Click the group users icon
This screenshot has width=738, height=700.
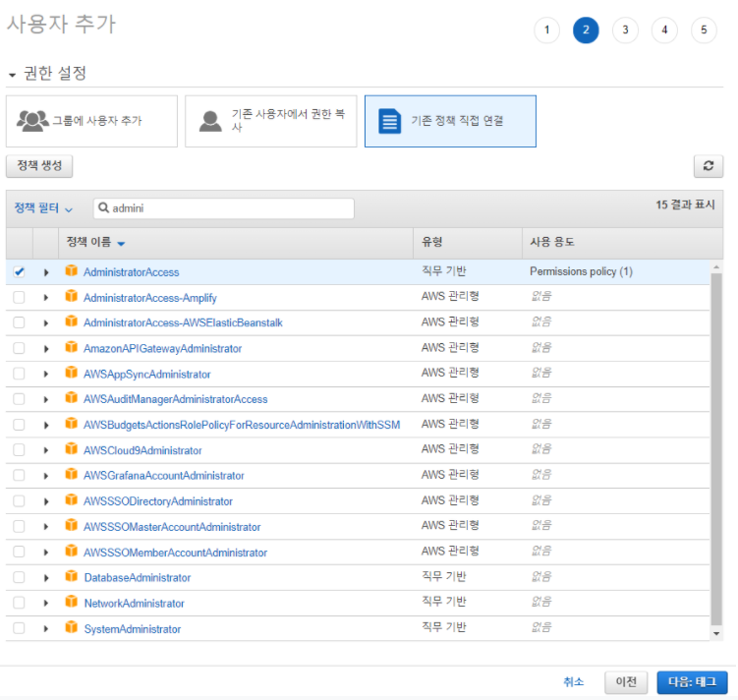click(x=32, y=121)
